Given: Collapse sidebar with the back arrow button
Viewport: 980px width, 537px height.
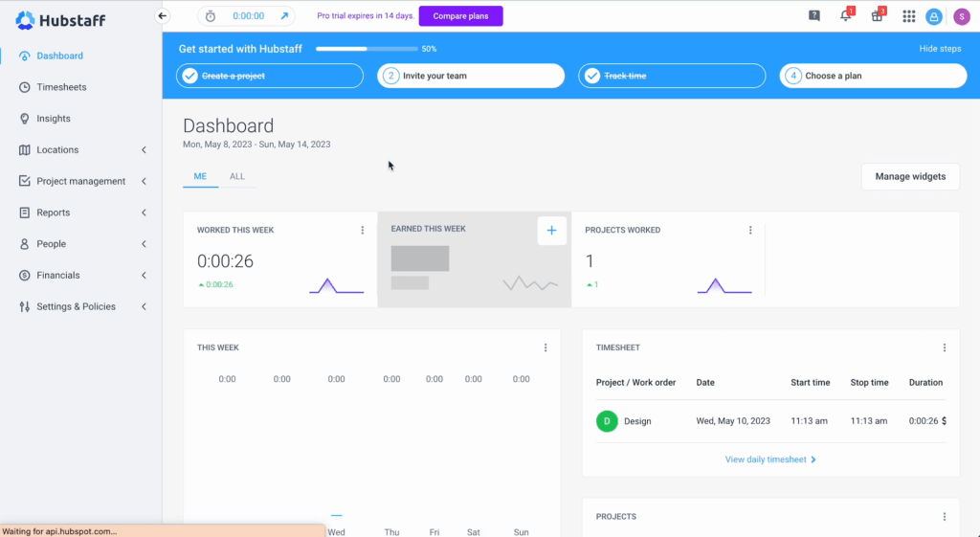Looking at the screenshot, I should click(163, 15).
